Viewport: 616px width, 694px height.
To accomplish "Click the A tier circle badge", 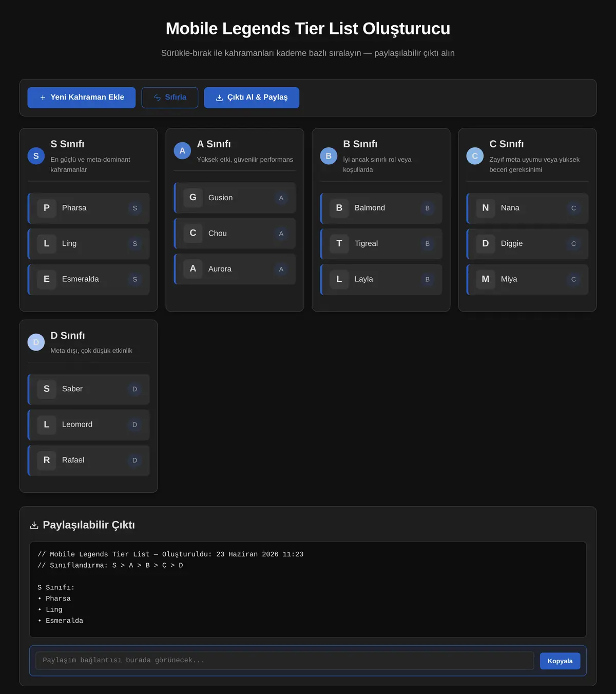I will 182,151.
